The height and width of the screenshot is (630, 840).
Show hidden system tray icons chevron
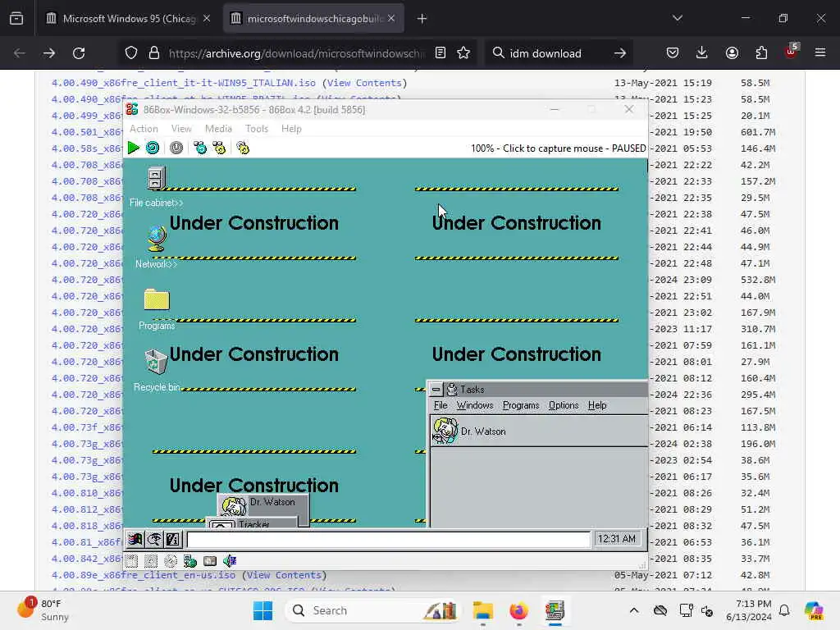coord(634,610)
